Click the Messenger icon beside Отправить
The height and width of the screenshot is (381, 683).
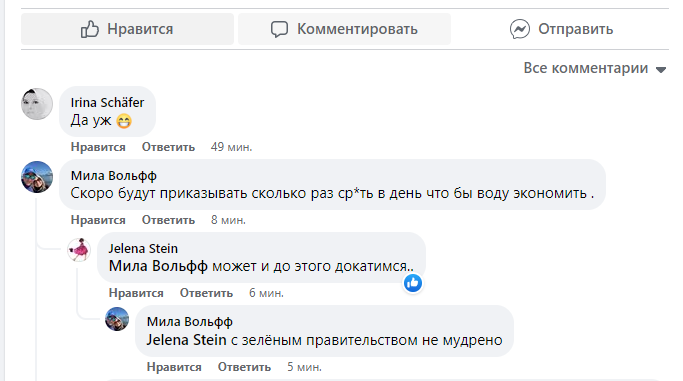pyautogui.click(x=520, y=29)
